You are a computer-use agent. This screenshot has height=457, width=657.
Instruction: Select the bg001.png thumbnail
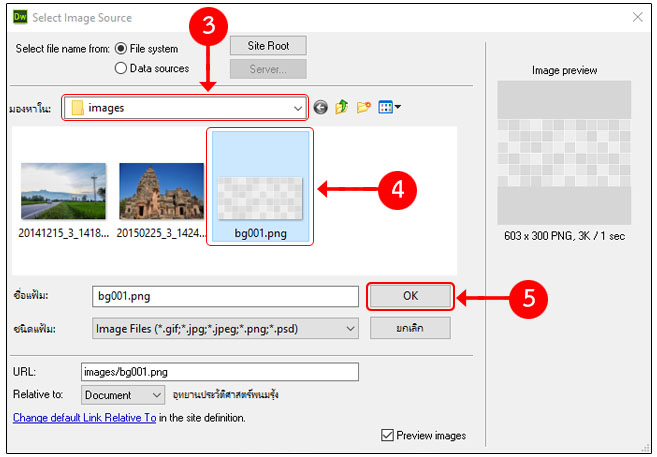[259, 187]
